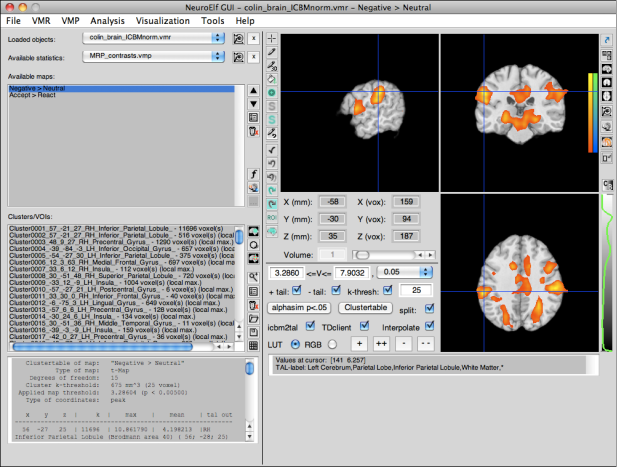Show axial slice view icon
This screenshot has height=467, width=640.
click(x=607, y=96)
